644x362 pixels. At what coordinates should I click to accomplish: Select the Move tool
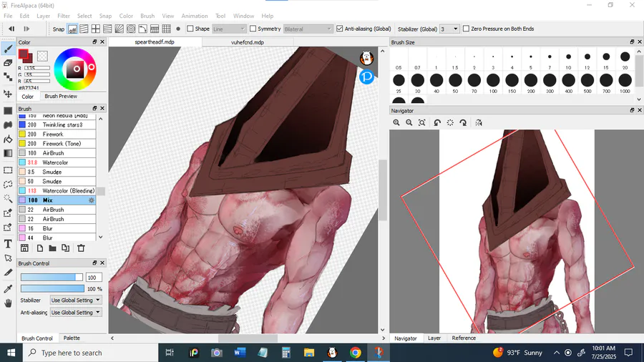tap(8, 94)
